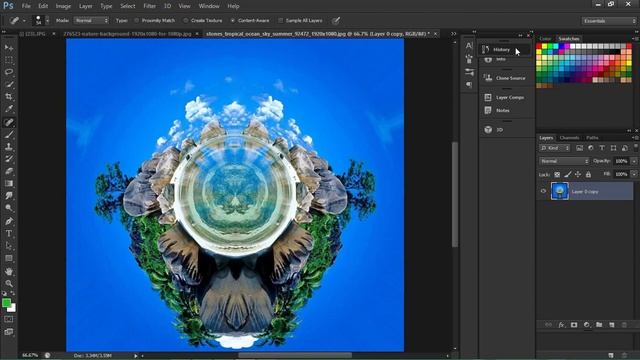Select the Clone Stamp tool
The width and height of the screenshot is (640, 360).
click(x=9, y=147)
